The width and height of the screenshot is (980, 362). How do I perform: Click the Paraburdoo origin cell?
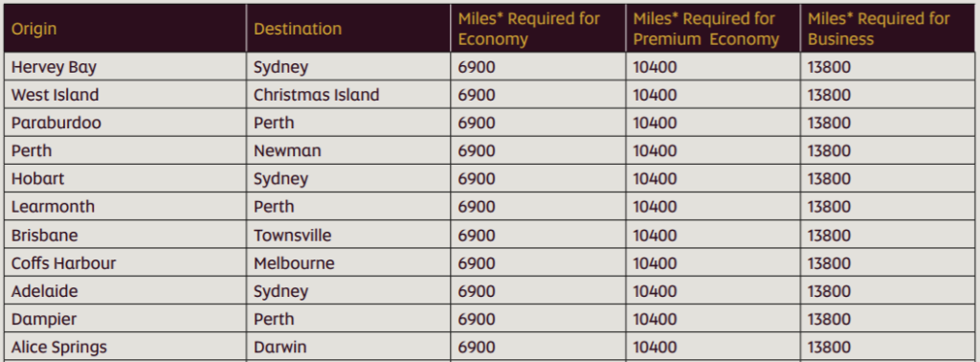click(125, 123)
